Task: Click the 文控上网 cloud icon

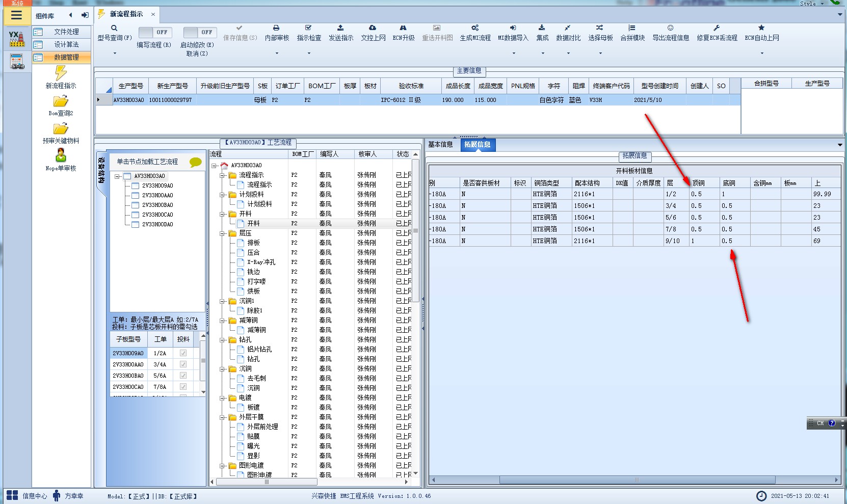Action: click(x=373, y=28)
